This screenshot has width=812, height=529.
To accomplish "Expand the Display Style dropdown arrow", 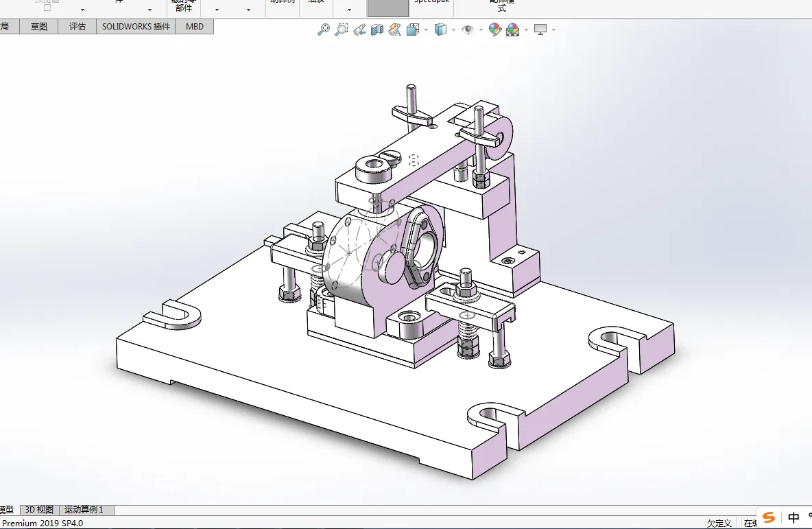I will [x=453, y=30].
